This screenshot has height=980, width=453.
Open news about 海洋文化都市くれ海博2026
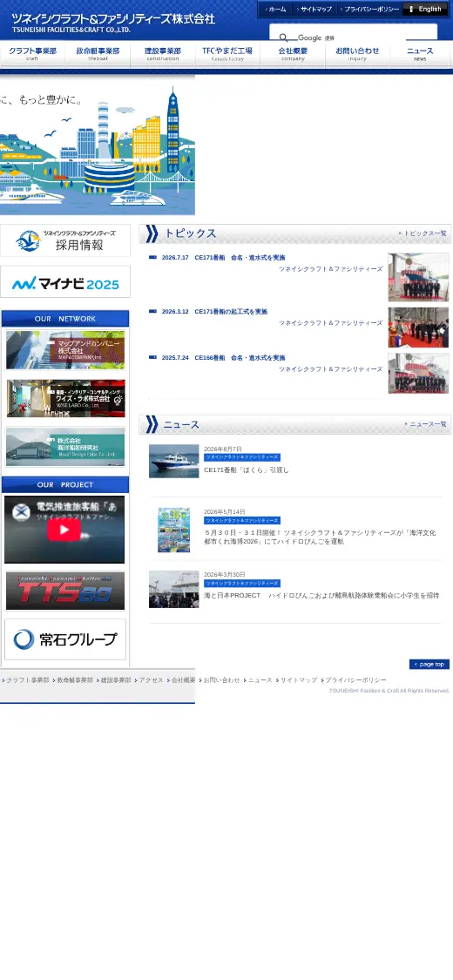pyautogui.click(x=320, y=537)
